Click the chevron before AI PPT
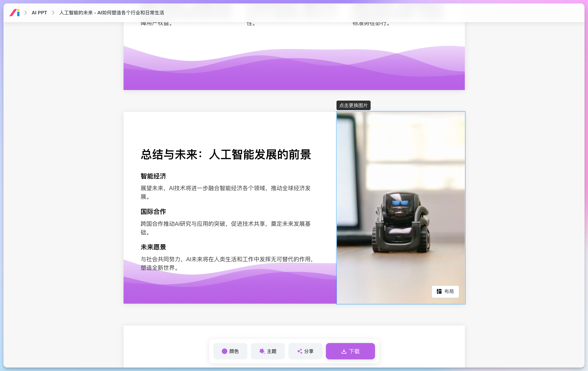Screen dimensions: 588x371 click(25, 13)
